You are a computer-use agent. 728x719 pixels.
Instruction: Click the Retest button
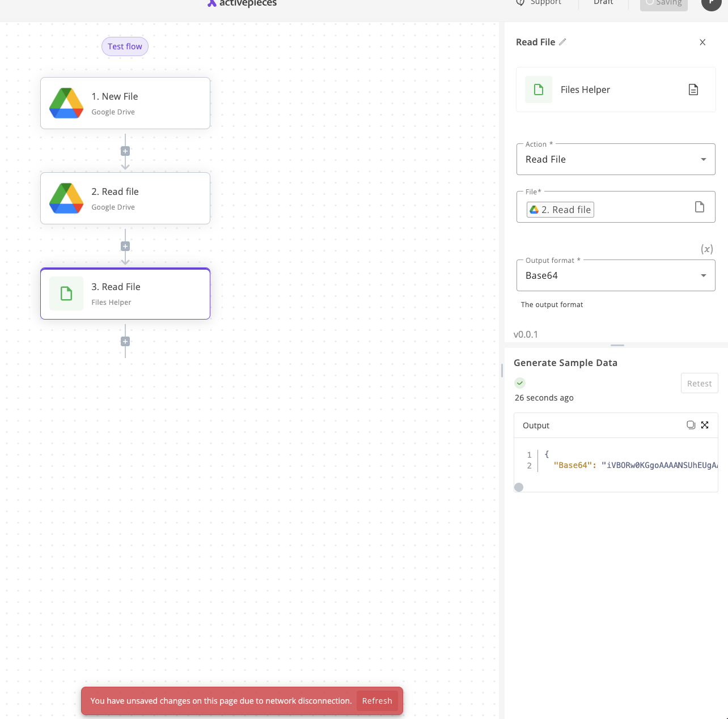tap(700, 383)
